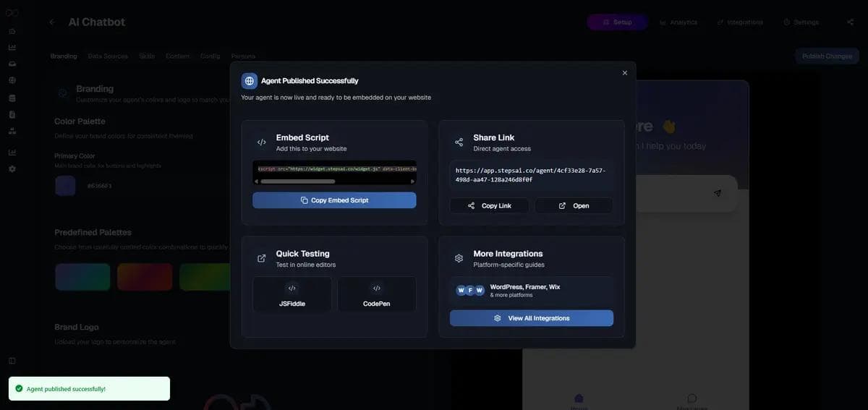Choose the red-orange predefined palette
This screenshot has width=868, height=410.
click(x=145, y=277)
